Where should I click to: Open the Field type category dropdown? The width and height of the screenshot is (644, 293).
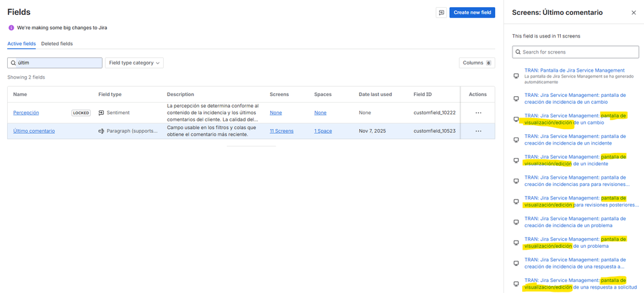click(134, 63)
